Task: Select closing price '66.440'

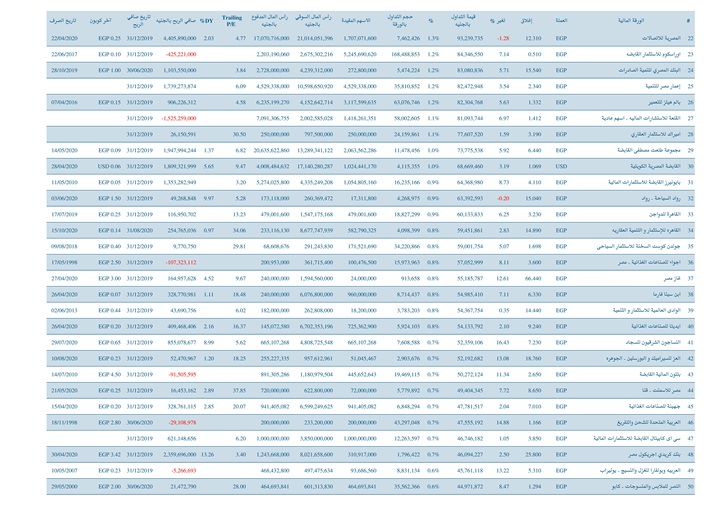Action: (x=533, y=279)
